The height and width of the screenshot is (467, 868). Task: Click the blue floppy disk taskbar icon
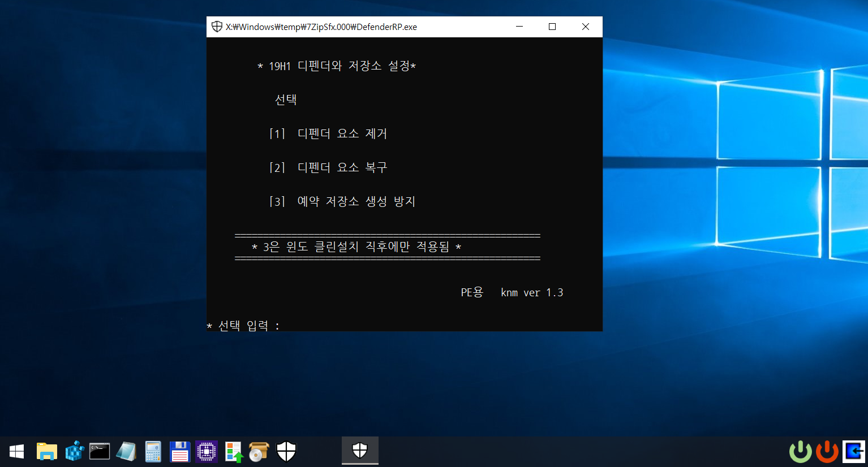click(180, 451)
